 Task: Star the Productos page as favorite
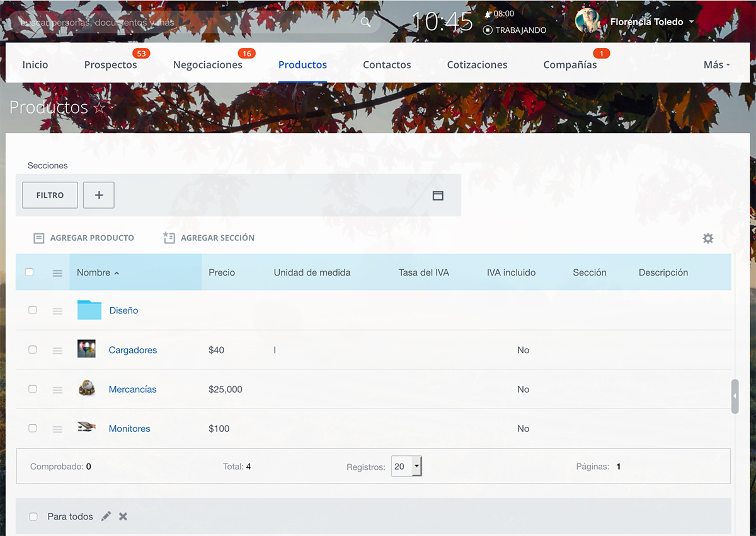click(x=100, y=108)
